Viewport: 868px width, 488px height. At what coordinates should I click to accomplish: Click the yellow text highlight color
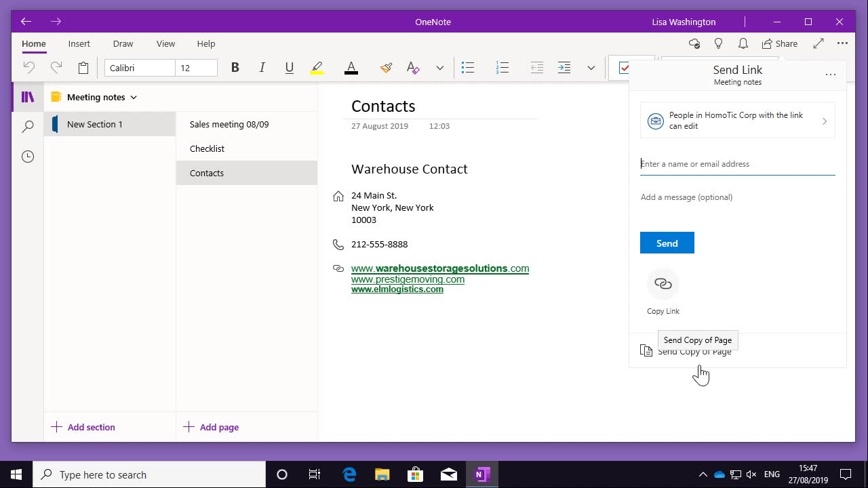[317, 68]
